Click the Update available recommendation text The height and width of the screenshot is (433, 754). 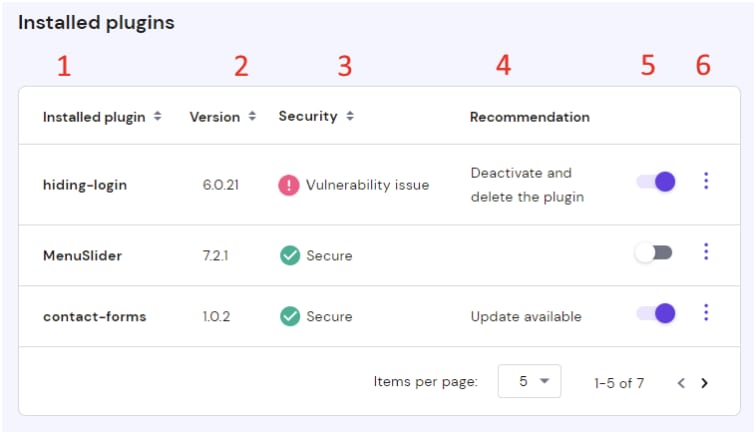526,316
